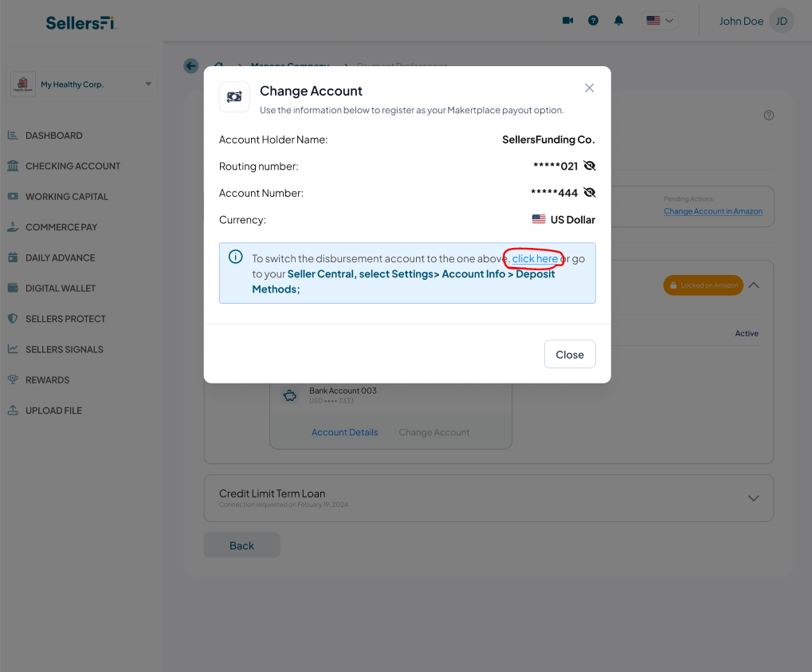Click the Sellers Signals graph icon

pyautogui.click(x=13, y=348)
